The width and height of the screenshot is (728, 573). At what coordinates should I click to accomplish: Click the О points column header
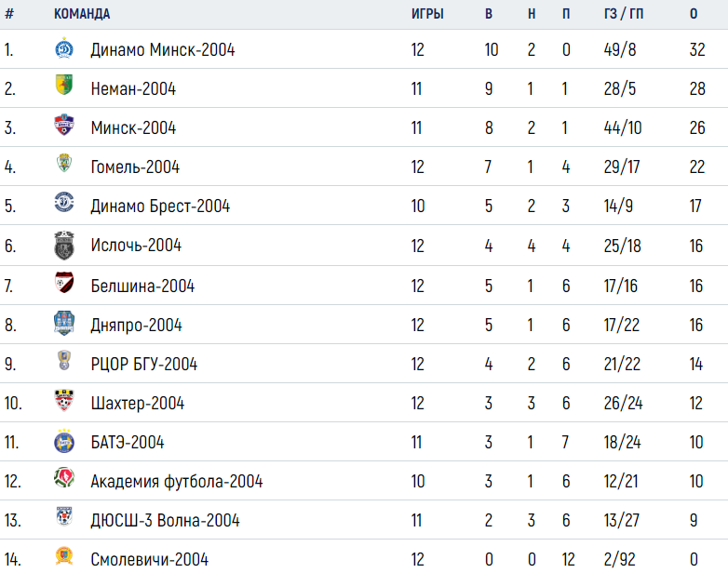[694, 14]
